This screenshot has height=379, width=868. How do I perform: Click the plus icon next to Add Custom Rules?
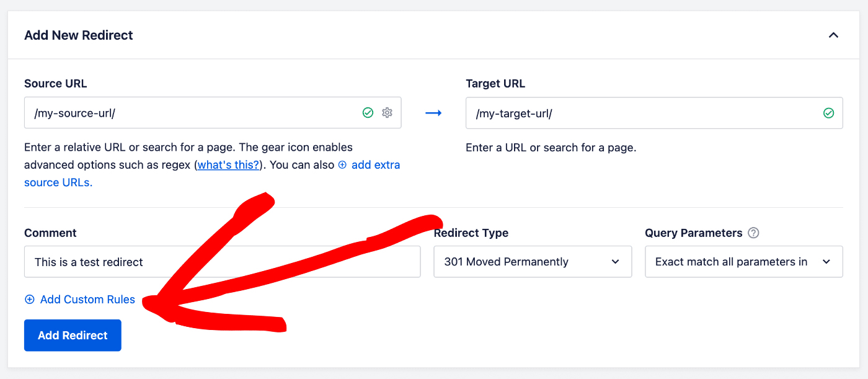point(29,299)
